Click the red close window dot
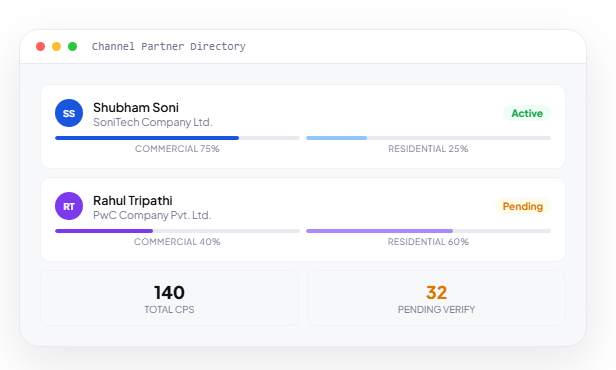Viewport: 616px width, 370px height. pyautogui.click(x=40, y=46)
